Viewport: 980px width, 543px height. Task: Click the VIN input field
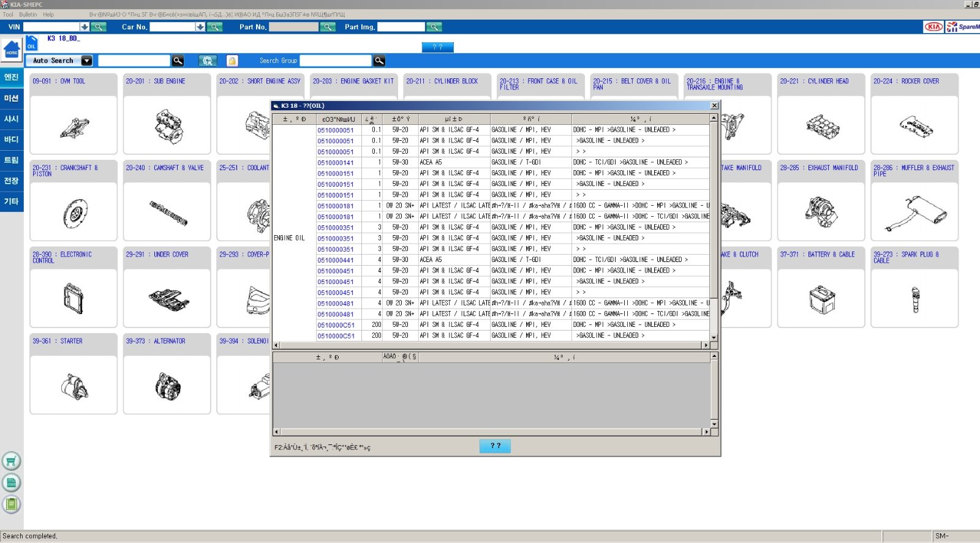click(x=51, y=27)
